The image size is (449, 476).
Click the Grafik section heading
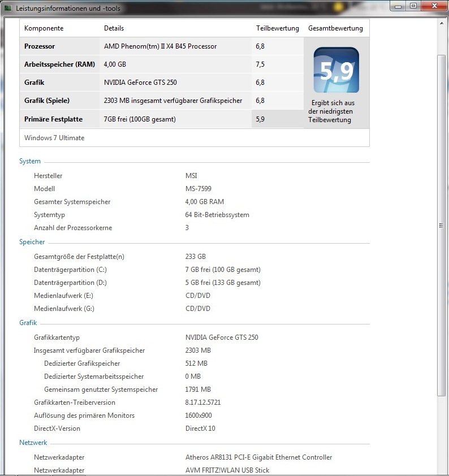pos(28,323)
